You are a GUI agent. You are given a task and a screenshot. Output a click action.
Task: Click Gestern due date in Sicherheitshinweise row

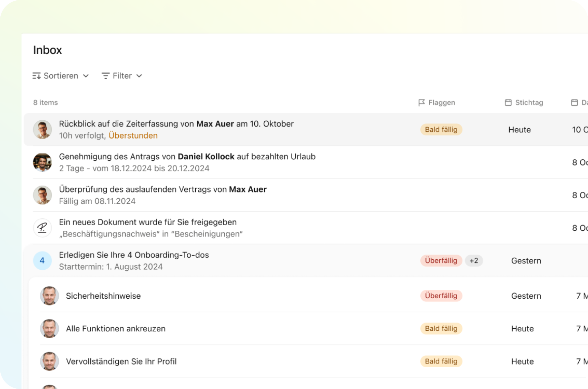coord(526,296)
